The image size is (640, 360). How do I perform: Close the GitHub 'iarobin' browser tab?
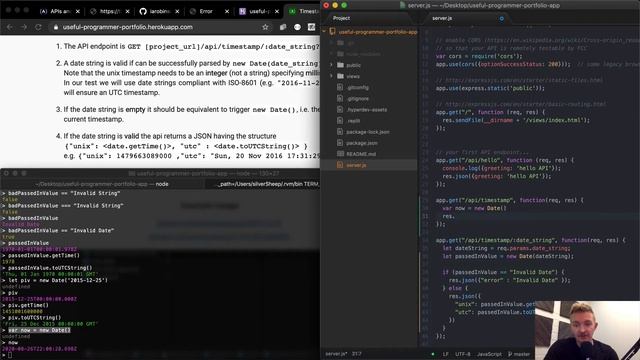177,11
